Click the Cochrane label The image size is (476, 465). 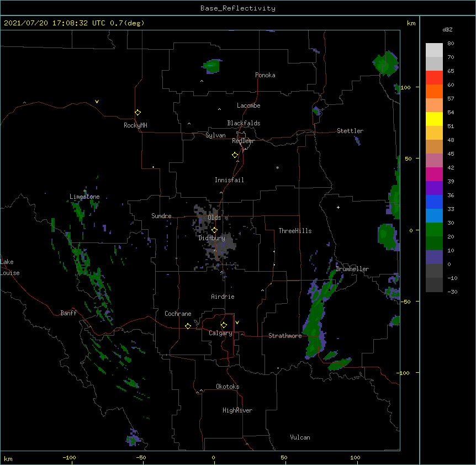(178, 314)
